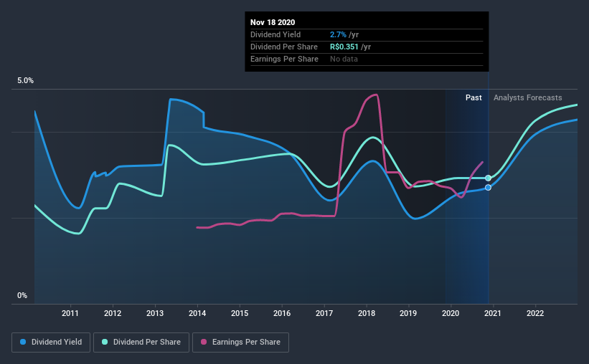Image resolution: width=589 pixels, height=364 pixels.
Task: Click the 2022 x-axis year label
Action: [535, 313]
